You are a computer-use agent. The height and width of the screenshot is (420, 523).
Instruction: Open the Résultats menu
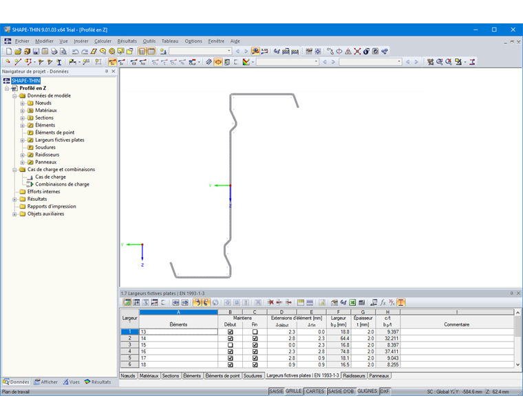127,41
